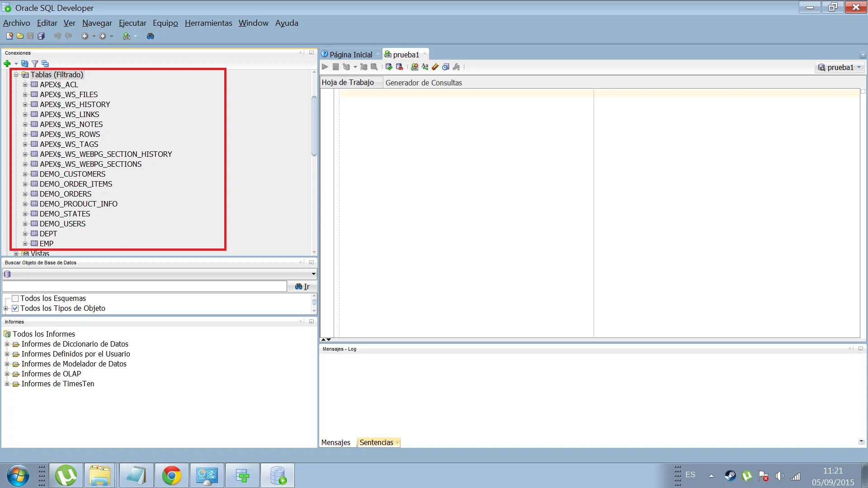The width and height of the screenshot is (868, 488).
Task: Run statement with the play icon
Action: click(325, 67)
